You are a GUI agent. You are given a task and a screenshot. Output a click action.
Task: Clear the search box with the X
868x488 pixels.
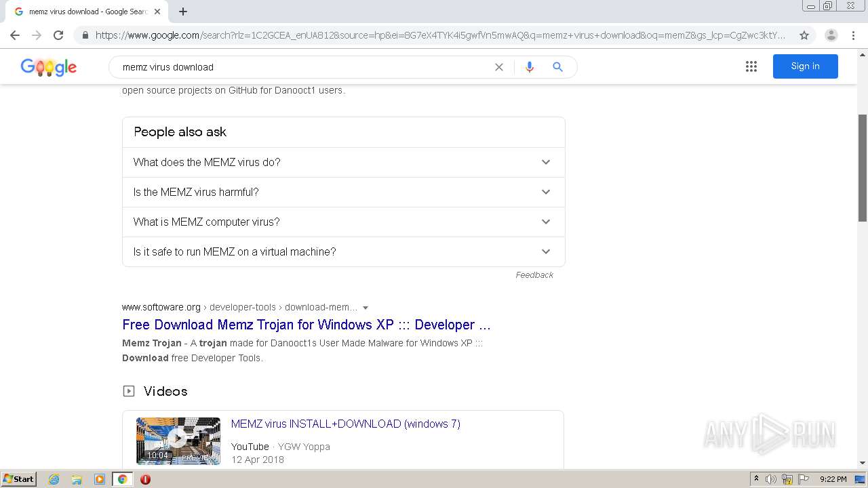(499, 67)
